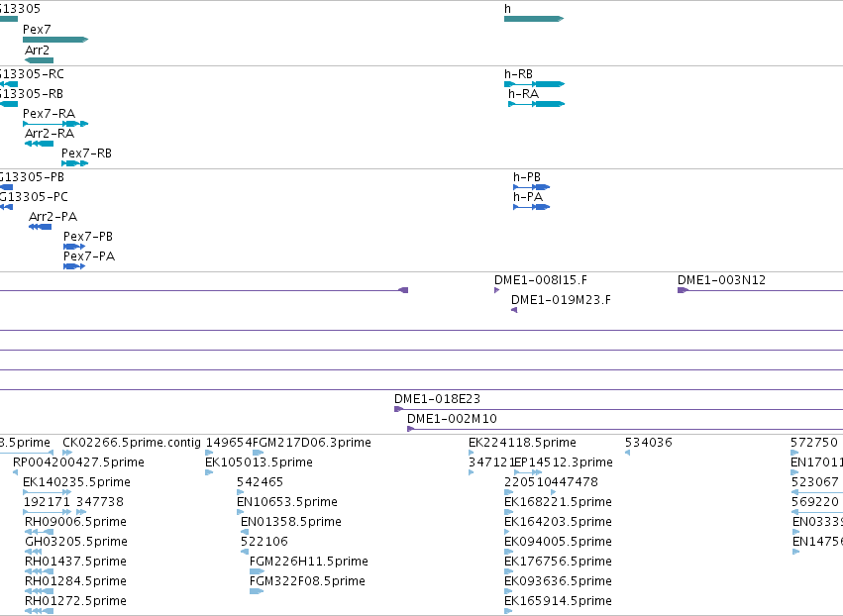The image size is (843, 616).
Task: Open the h-RB transcript
Action: coord(534,84)
